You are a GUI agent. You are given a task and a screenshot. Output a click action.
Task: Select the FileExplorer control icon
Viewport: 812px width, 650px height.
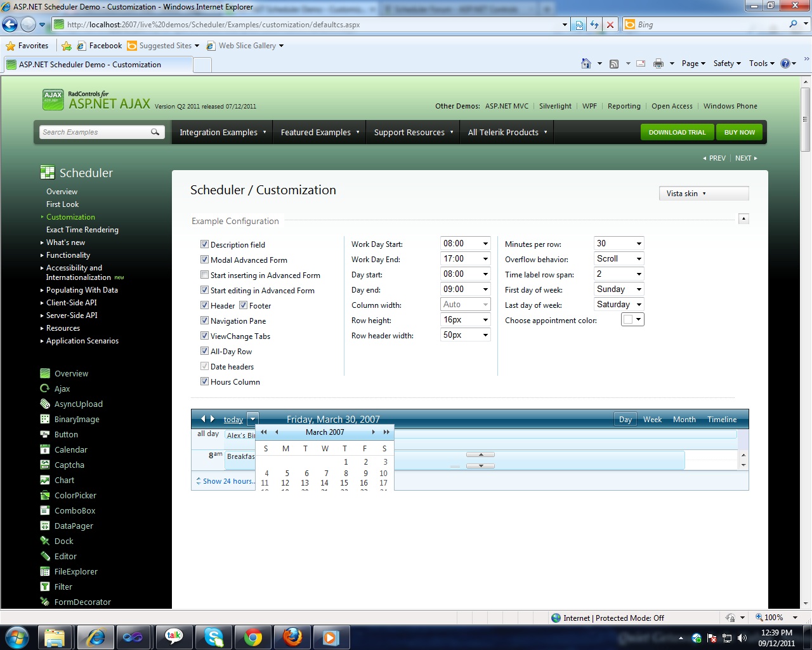45,571
